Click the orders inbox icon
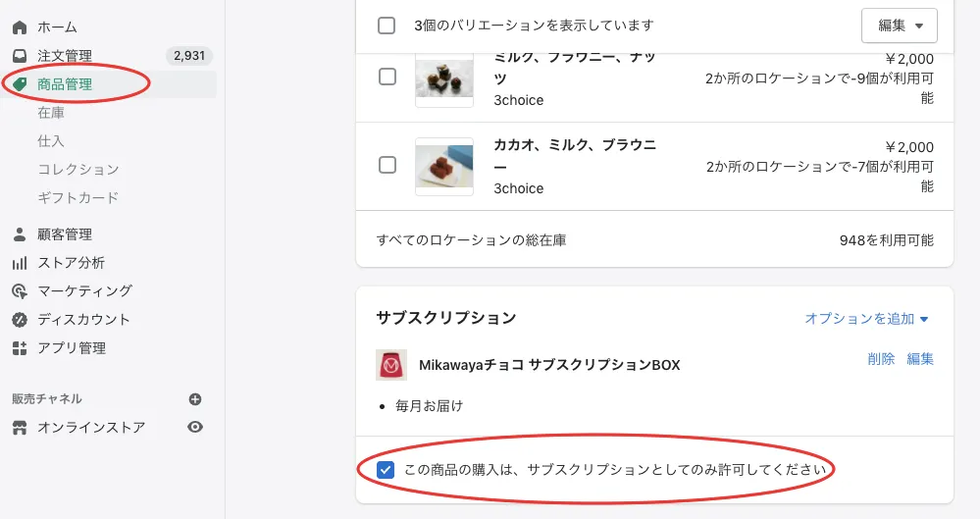Image resolution: width=980 pixels, height=519 pixels. [20, 56]
